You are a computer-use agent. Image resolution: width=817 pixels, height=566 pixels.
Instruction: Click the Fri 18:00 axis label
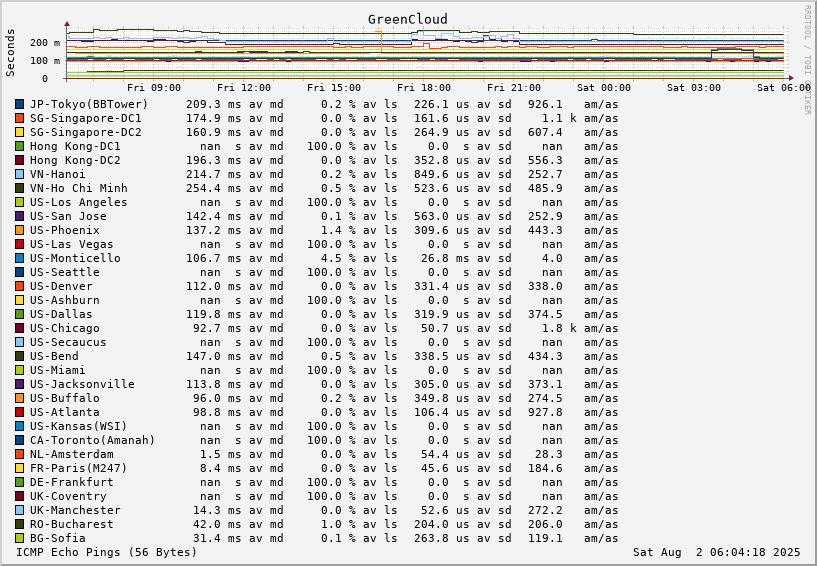(x=424, y=88)
